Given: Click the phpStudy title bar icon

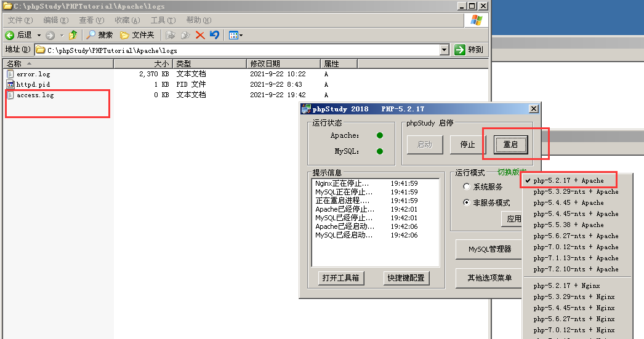Looking at the screenshot, I should point(306,109).
